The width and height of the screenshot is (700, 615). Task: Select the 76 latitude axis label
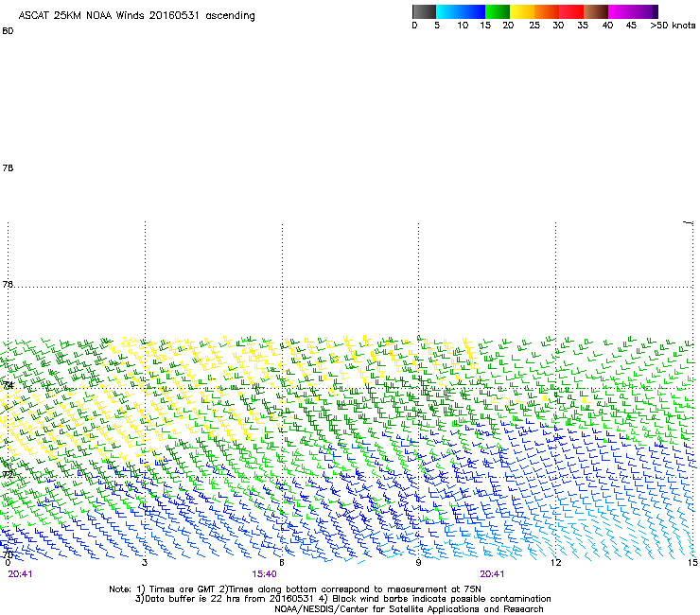point(8,284)
